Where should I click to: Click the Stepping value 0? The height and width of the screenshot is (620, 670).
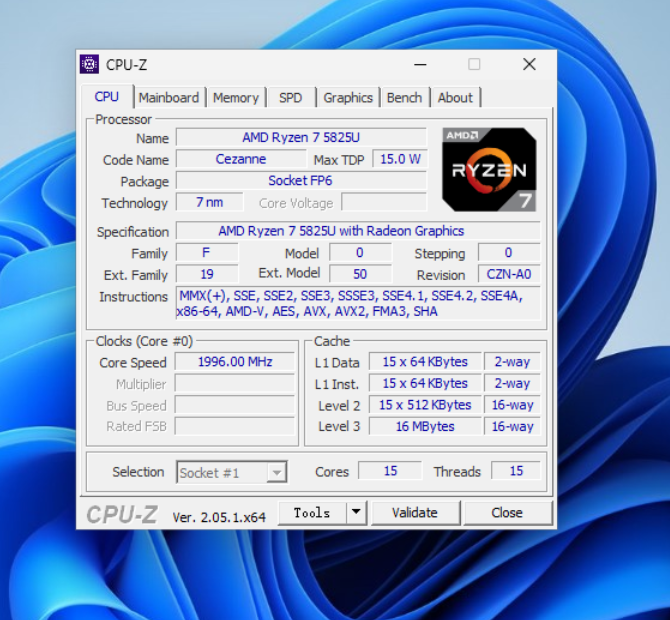pyautogui.click(x=509, y=253)
